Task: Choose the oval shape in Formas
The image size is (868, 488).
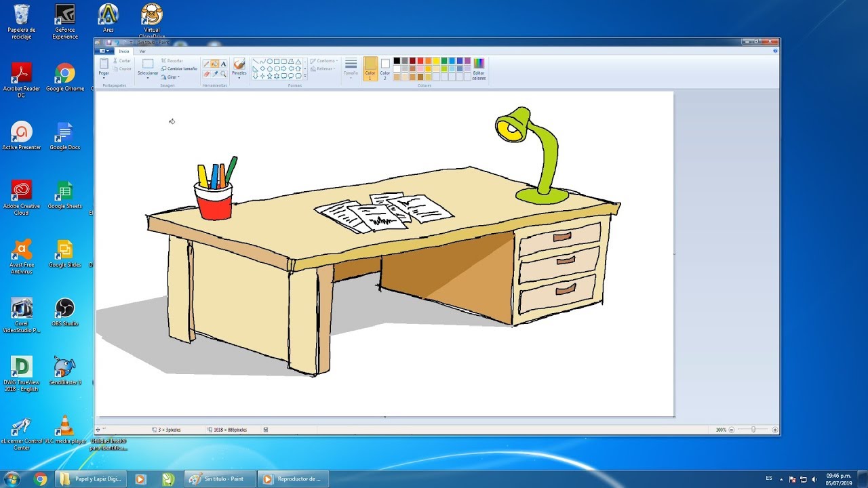Action: [269, 61]
